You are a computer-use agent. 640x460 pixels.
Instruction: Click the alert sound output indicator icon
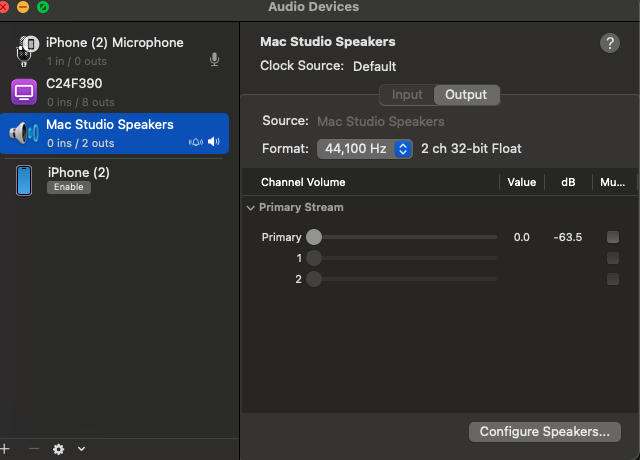[196, 142]
